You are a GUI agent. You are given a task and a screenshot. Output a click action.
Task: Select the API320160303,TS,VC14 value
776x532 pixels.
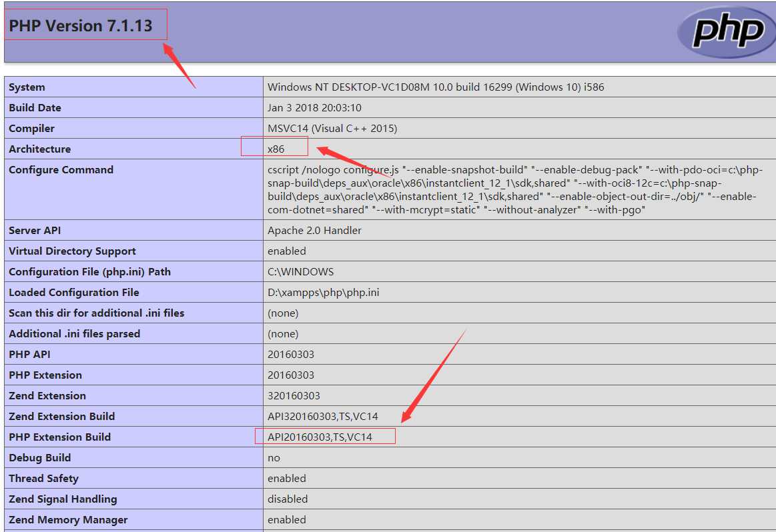pyautogui.click(x=323, y=417)
